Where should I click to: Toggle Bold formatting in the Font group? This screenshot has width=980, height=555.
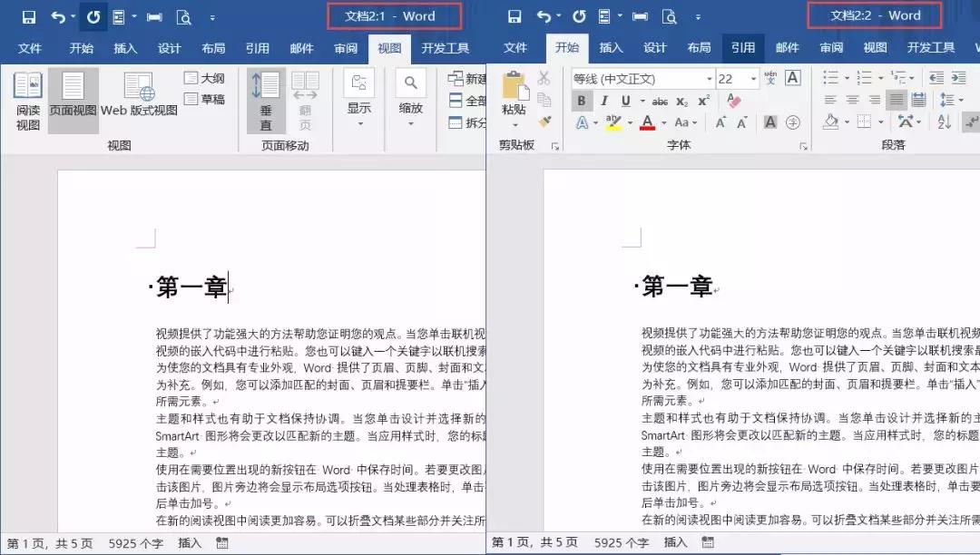pyautogui.click(x=581, y=100)
